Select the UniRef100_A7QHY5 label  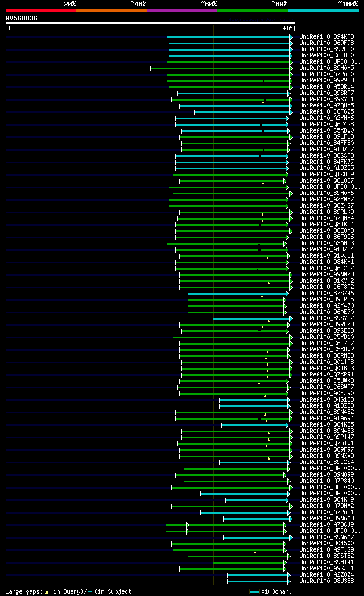(x=326, y=106)
